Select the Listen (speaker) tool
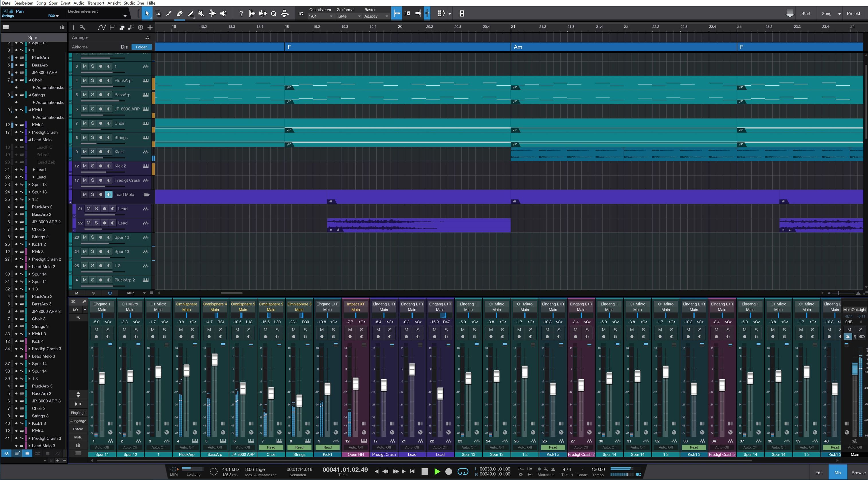 click(x=223, y=13)
